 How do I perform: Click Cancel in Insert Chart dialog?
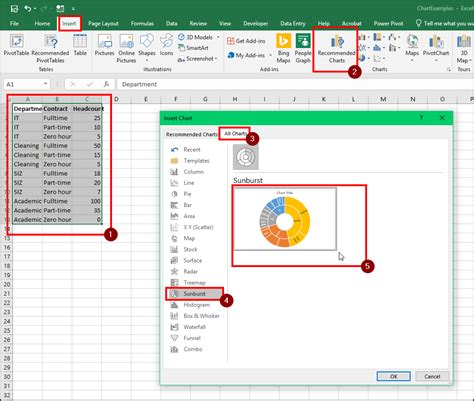[x=432, y=376]
